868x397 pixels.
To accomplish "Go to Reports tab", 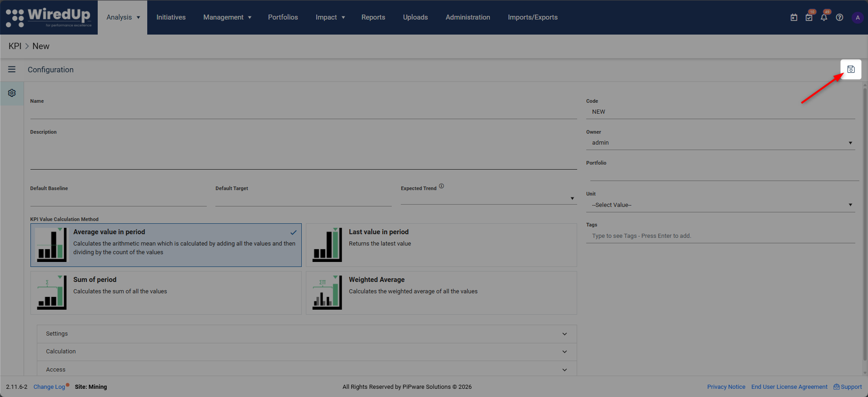I will (x=373, y=17).
